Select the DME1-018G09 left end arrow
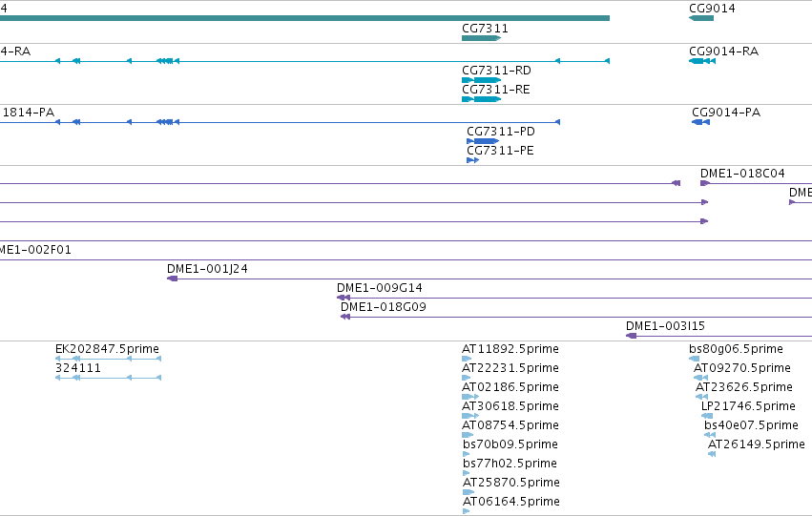Viewport: 812px width, 516px height. coord(345,317)
